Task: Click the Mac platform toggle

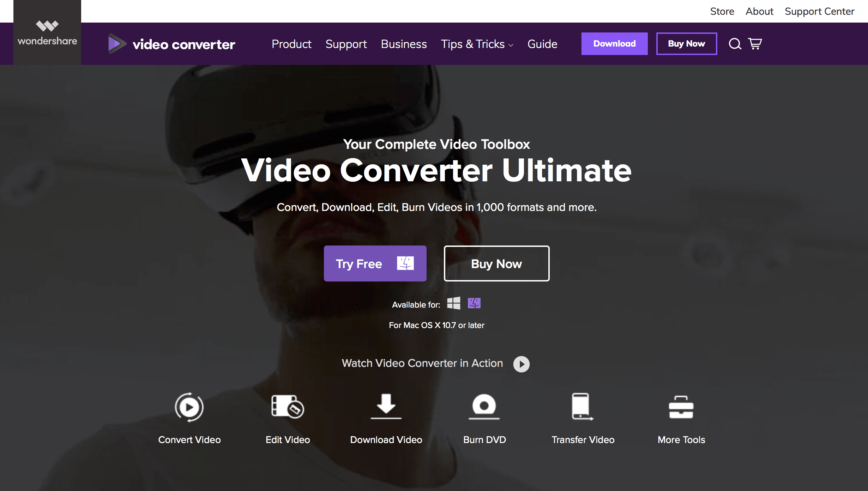Action: [475, 304]
